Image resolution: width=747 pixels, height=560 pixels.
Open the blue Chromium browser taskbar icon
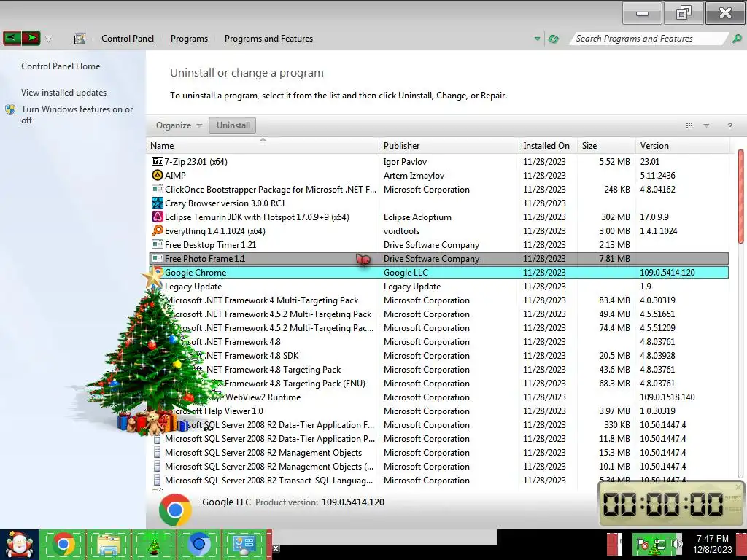click(x=198, y=544)
